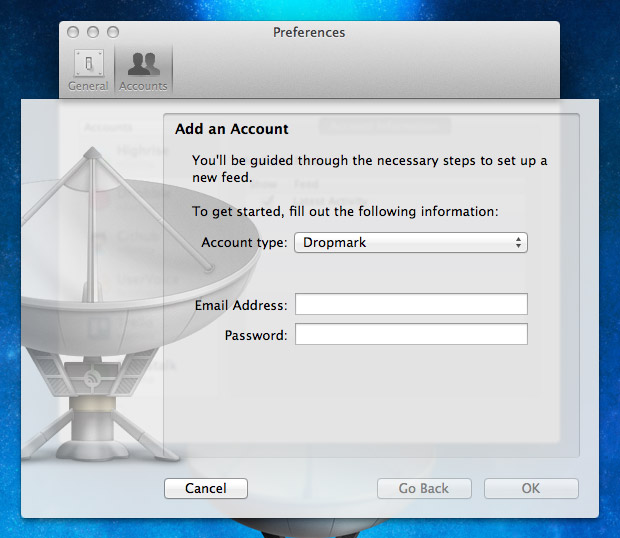Image resolution: width=620 pixels, height=538 pixels.
Task: Click the Preferences window title
Action: click(x=309, y=32)
